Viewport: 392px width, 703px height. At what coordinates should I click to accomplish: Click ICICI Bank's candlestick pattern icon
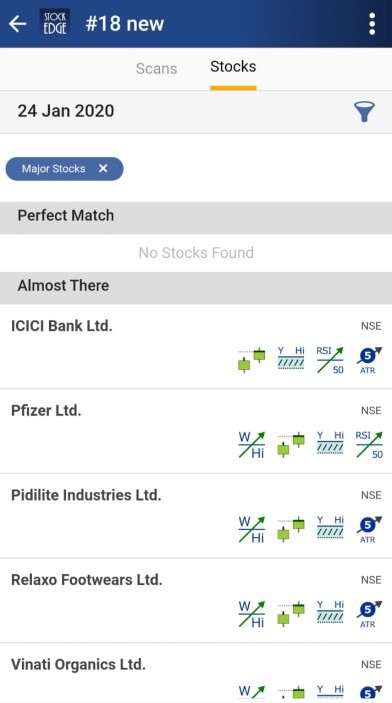pos(252,360)
